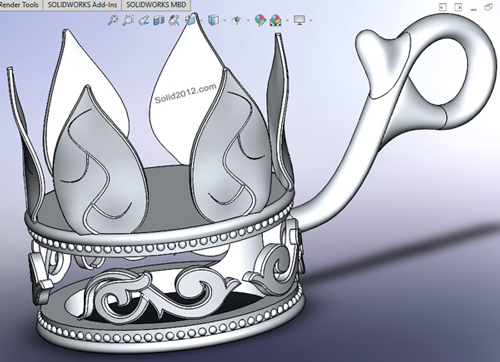The image size is (500, 362).
Task: Click the Apply Scene icon
Action: pyautogui.click(x=275, y=20)
